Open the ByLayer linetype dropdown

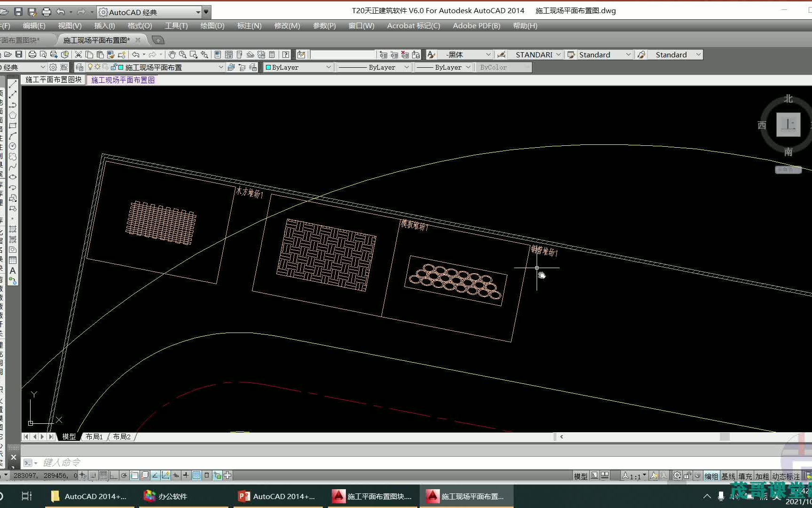click(x=406, y=67)
